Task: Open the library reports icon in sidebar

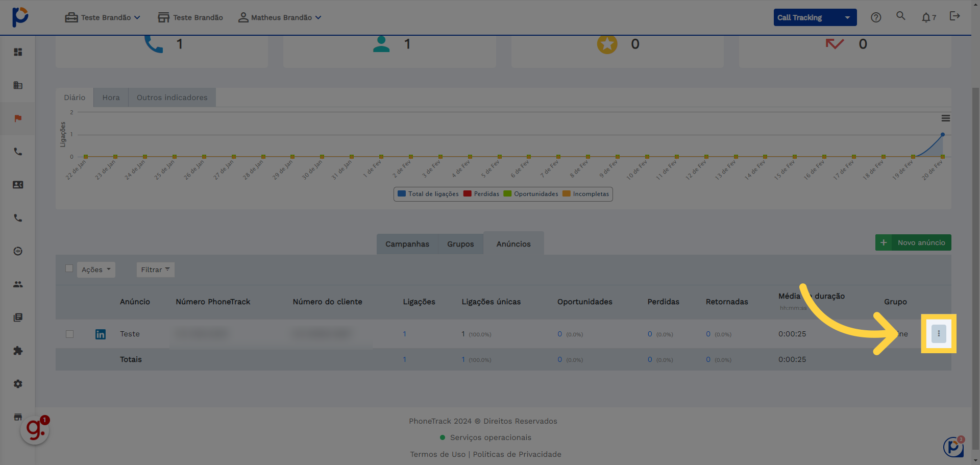Action: pos(18,317)
